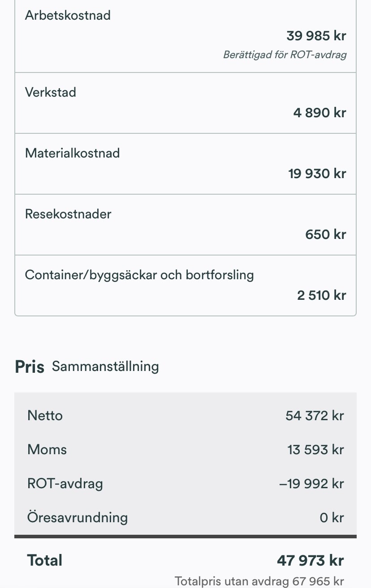371x588 pixels.
Task: Click "Totalpris utan avdrag 67 965 kr" text
Action: 259,581
